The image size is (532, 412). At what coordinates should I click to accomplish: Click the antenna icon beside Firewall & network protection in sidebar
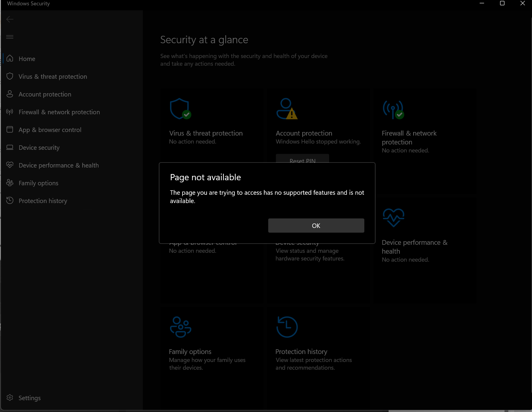[10, 112]
